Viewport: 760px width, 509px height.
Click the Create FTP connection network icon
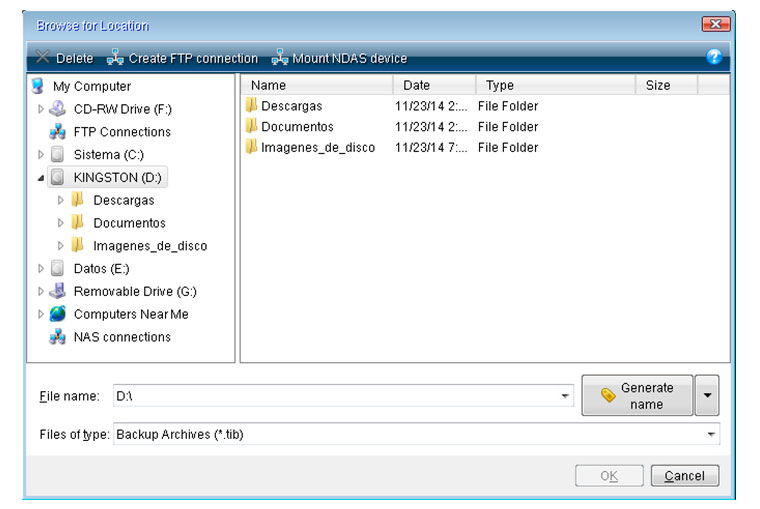coord(115,57)
